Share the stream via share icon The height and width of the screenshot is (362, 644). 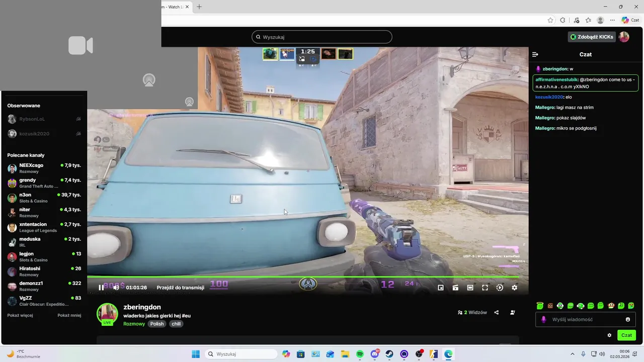point(496,312)
